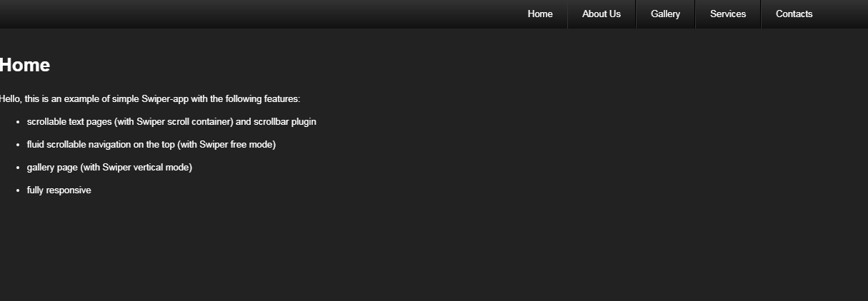Click the 'Swiper scroll container' phrase
Screen dimensions: 868x301
pyautogui.click(x=184, y=121)
